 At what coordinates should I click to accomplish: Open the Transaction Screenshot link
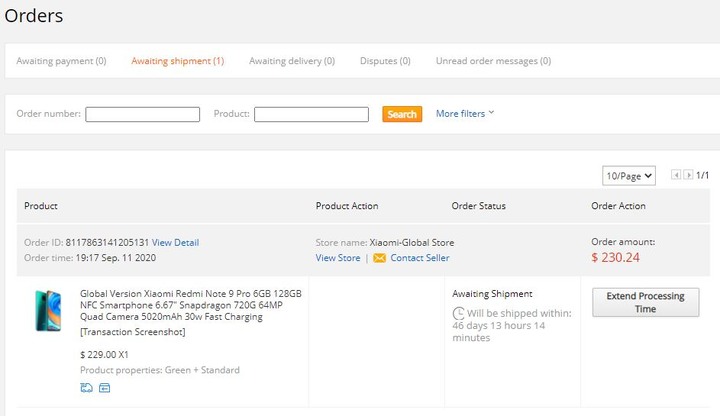click(133, 332)
